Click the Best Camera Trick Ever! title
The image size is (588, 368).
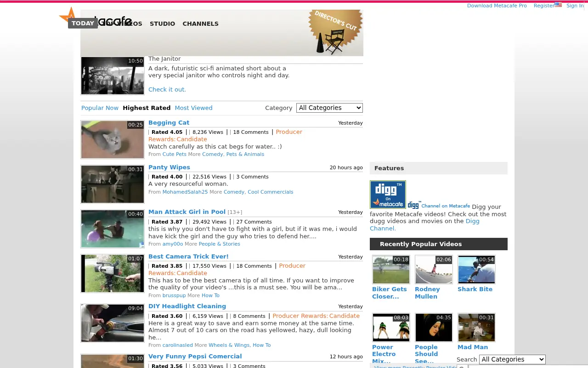[x=188, y=256]
